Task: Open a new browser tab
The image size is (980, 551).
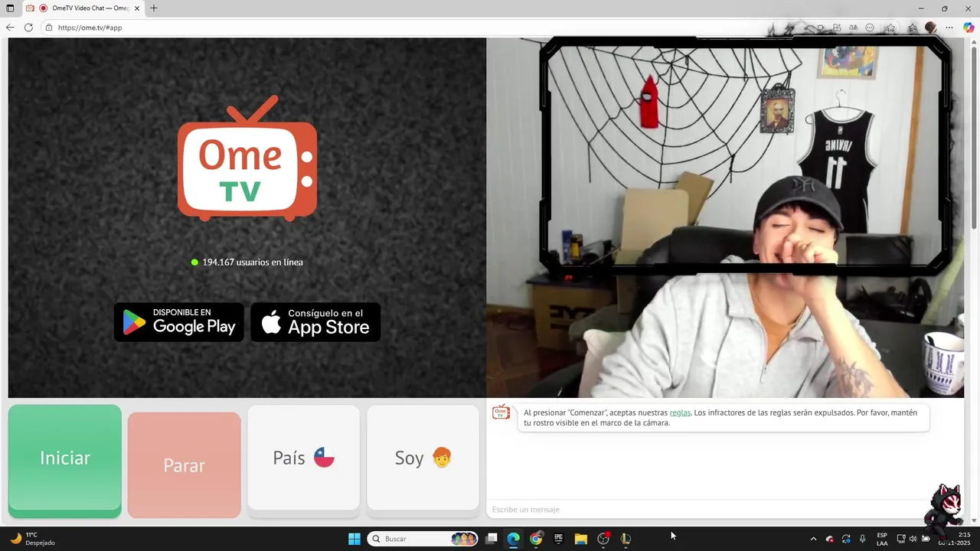Action: tap(154, 8)
